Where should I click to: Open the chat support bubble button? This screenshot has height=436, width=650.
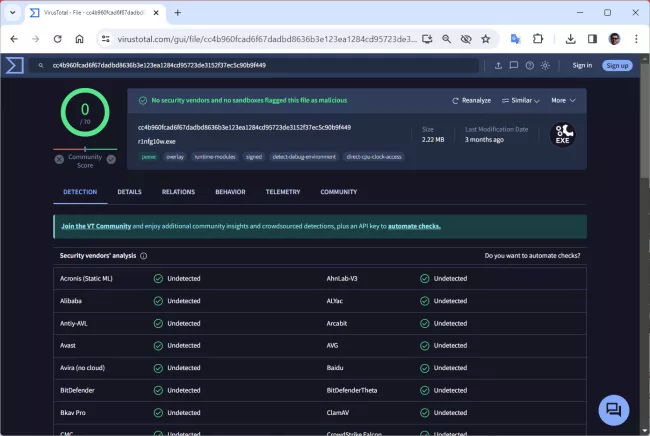(614, 410)
